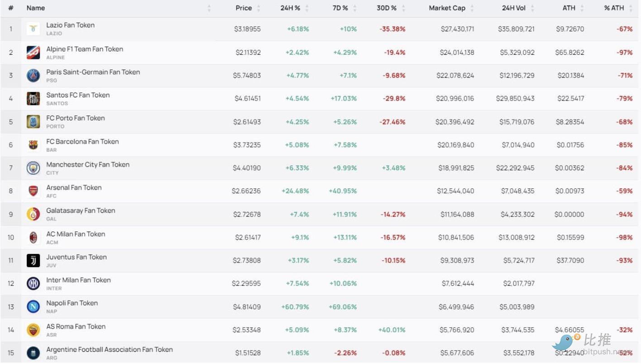Click the Napoli token logo
This screenshot has width=641, height=364.
pos(33,307)
